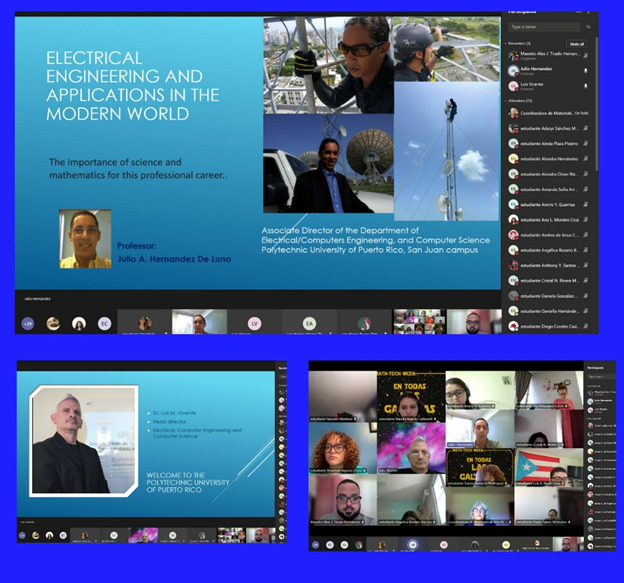Image resolution: width=624 pixels, height=583 pixels.
Task: Click muted mic icon beside Diego Corales
Action: click(x=586, y=326)
